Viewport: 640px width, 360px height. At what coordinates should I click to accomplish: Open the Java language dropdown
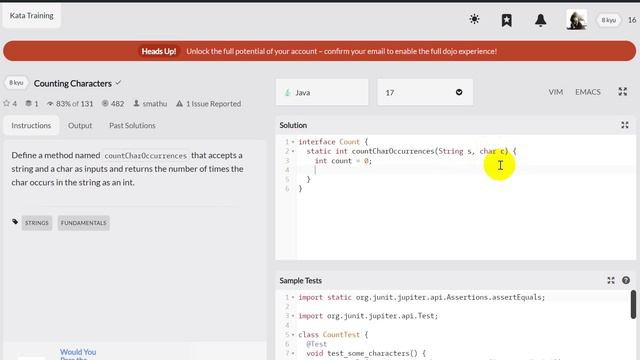[322, 92]
